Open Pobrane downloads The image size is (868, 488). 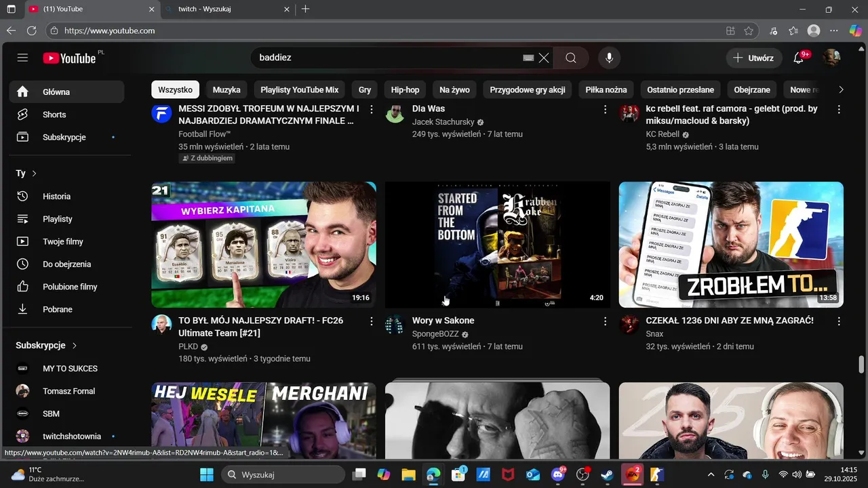(66, 309)
